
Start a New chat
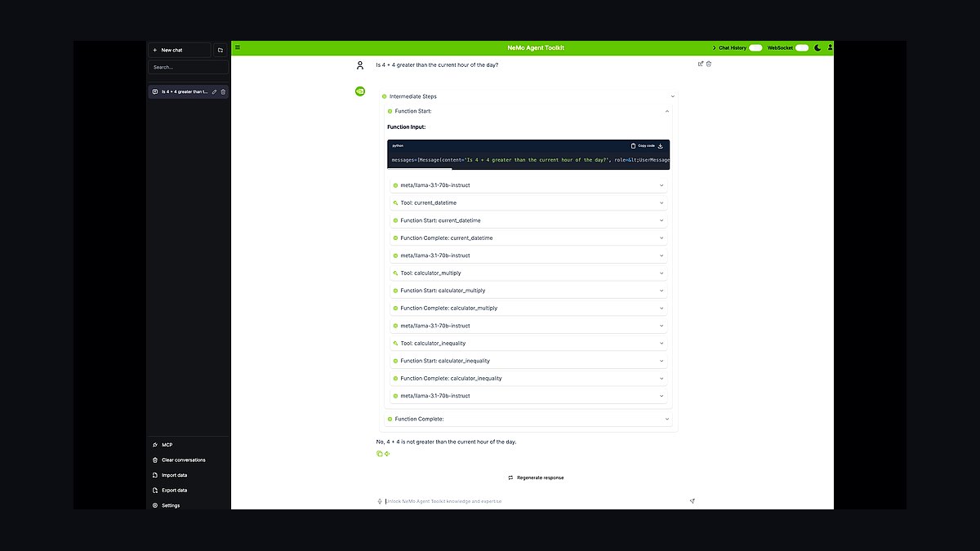[x=180, y=50]
